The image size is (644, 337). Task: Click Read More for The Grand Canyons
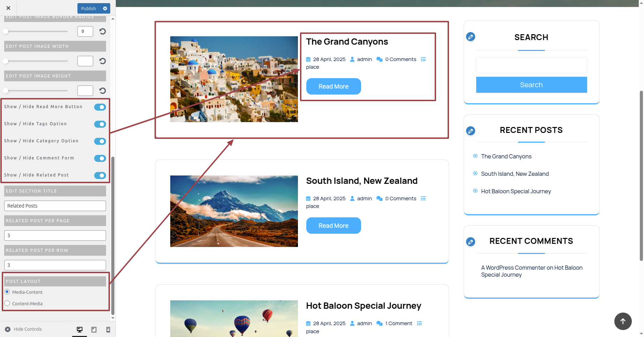(x=334, y=86)
